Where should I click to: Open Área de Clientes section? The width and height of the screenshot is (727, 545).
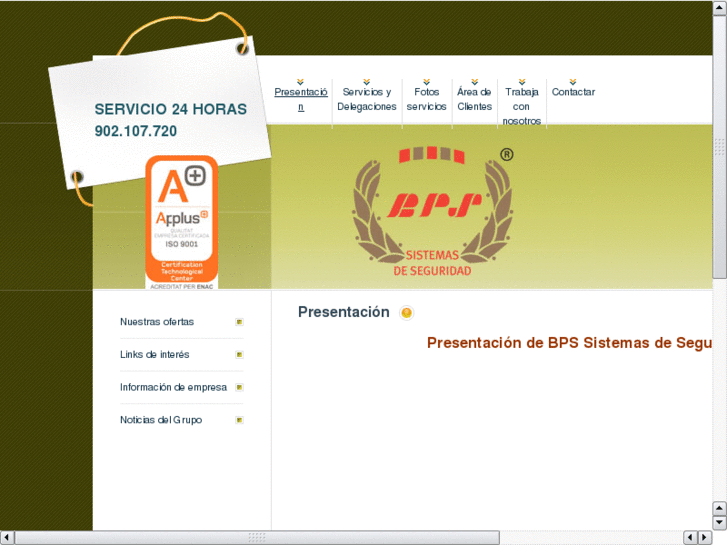click(x=474, y=99)
